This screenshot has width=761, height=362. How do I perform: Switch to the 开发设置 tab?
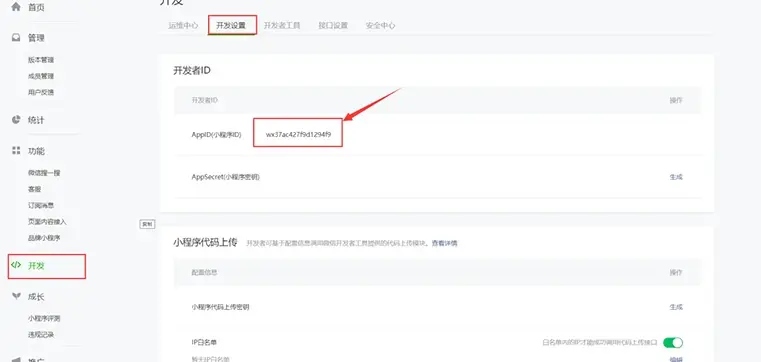(x=231, y=26)
